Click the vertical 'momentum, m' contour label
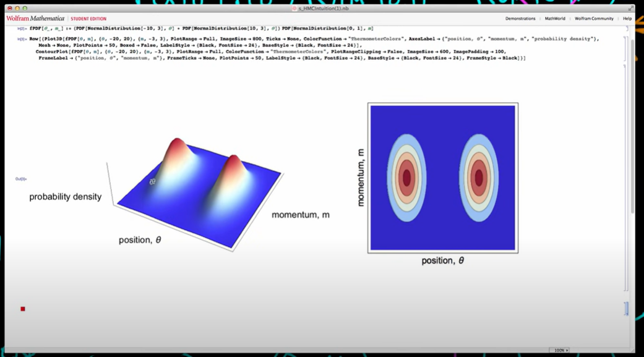Screen dimensions: 644x357 point(360,178)
